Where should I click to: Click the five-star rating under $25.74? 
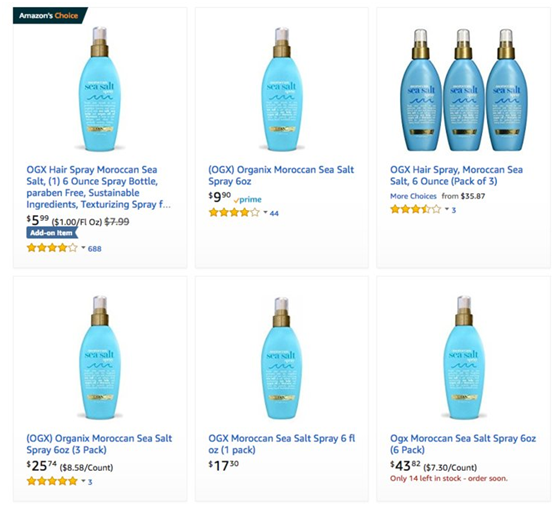(x=52, y=481)
